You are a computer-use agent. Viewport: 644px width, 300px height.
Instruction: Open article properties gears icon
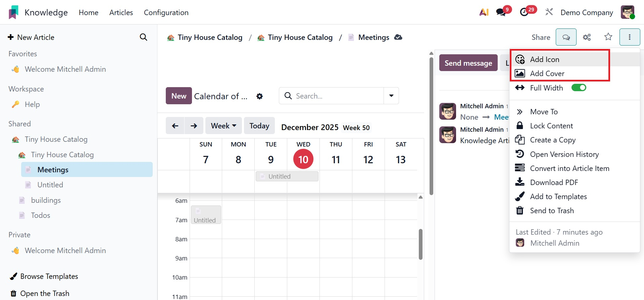(587, 37)
